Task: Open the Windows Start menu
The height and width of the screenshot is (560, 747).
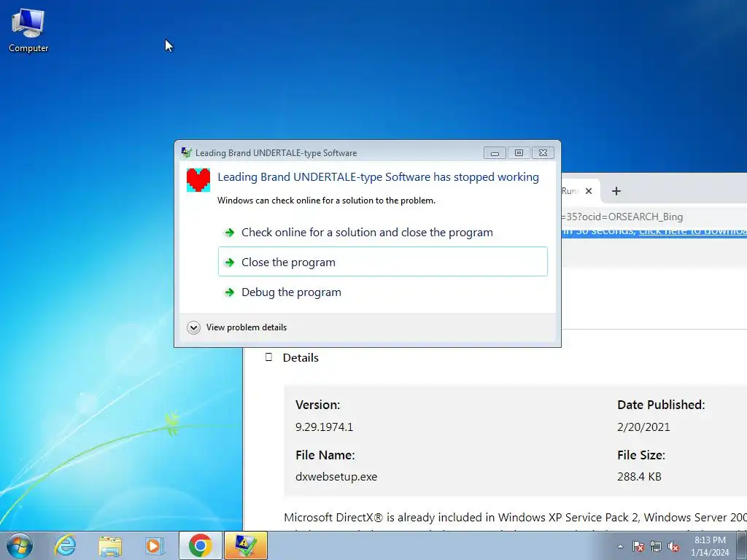Action: click(x=20, y=545)
